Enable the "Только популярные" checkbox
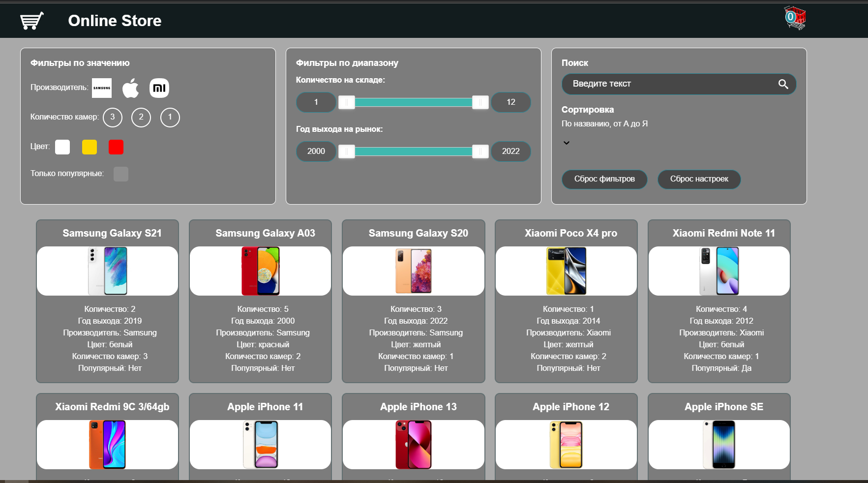 pos(120,174)
